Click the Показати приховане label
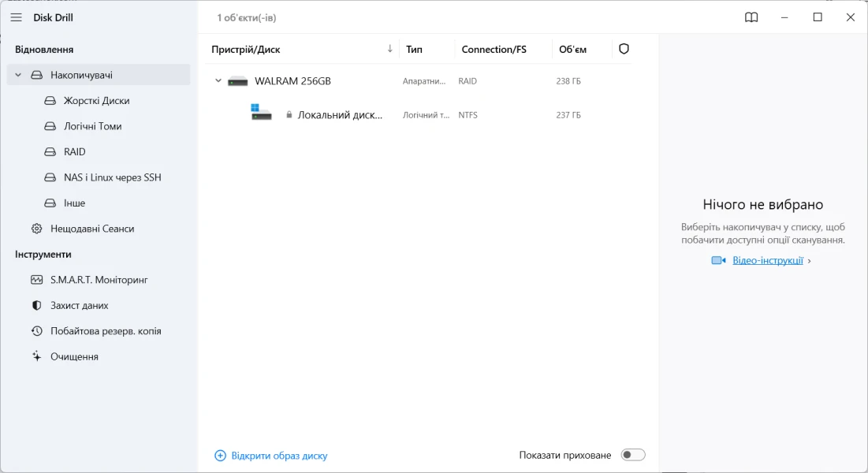Viewport: 868px width, 473px height. tap(565, 456)
